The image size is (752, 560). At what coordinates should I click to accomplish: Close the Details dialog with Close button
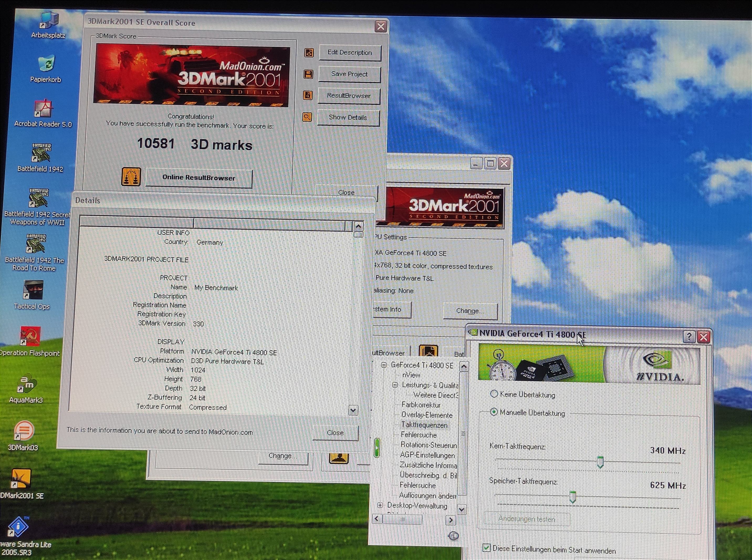335,432
